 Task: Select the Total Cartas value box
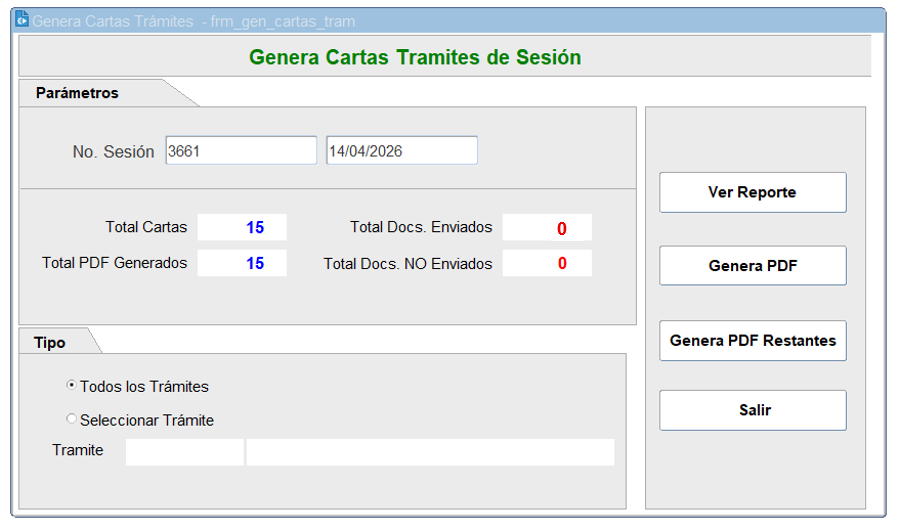click(x=242, y=227)
